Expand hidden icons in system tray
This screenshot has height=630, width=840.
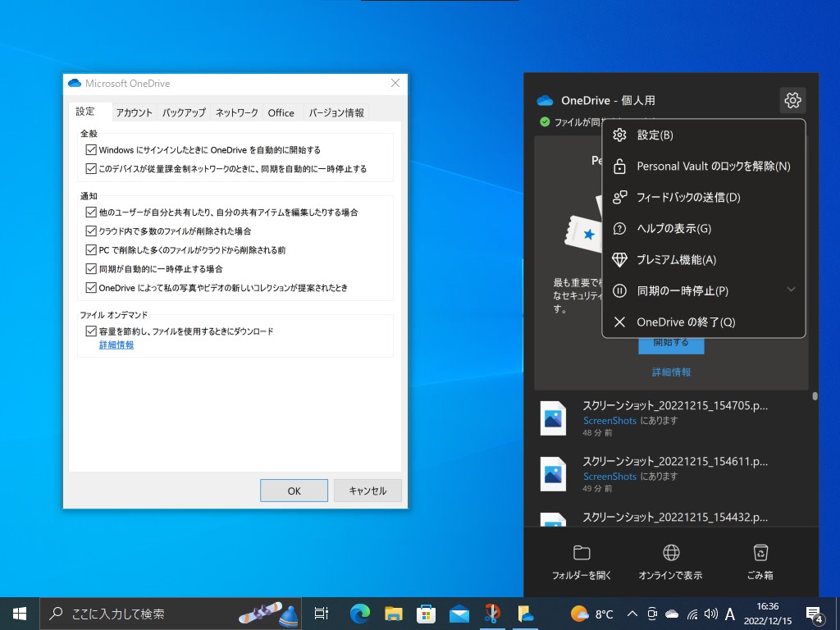[x=632, y=613]
